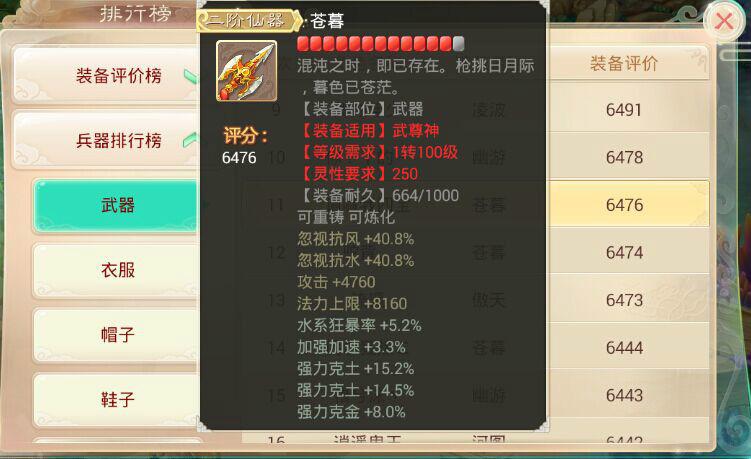Click the 装备评价 column header

click(x=624, y=63)
